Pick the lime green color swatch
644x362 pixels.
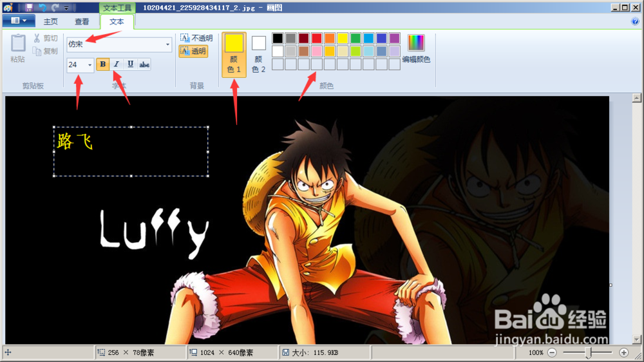355,52
